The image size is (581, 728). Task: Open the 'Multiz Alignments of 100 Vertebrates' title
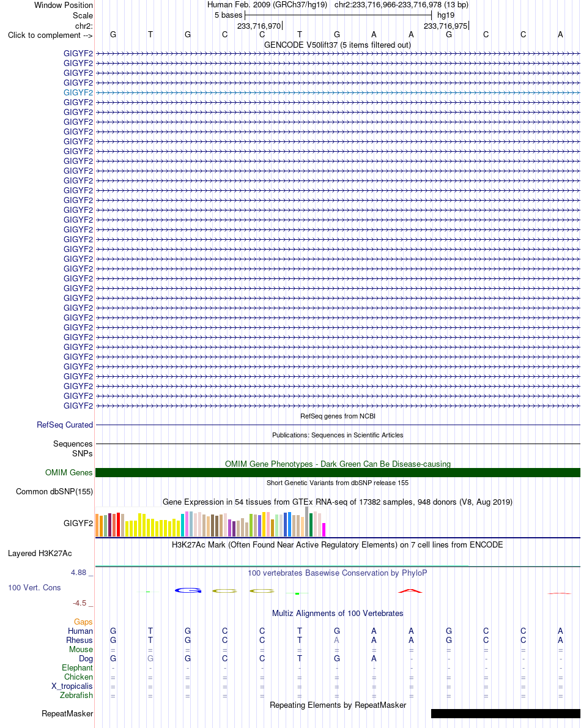(x=338, y=614)
